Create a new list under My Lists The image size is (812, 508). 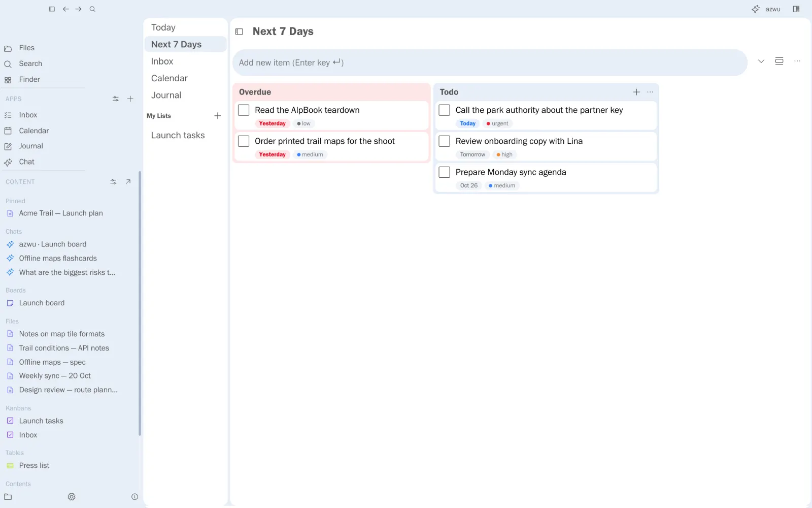[218, 116]
